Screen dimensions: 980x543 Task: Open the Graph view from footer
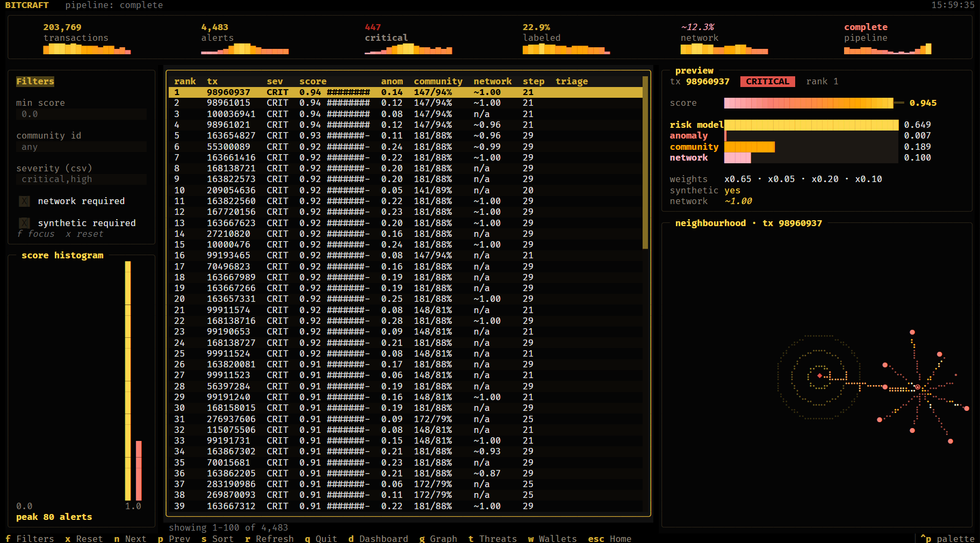click(x=438, y=538)
